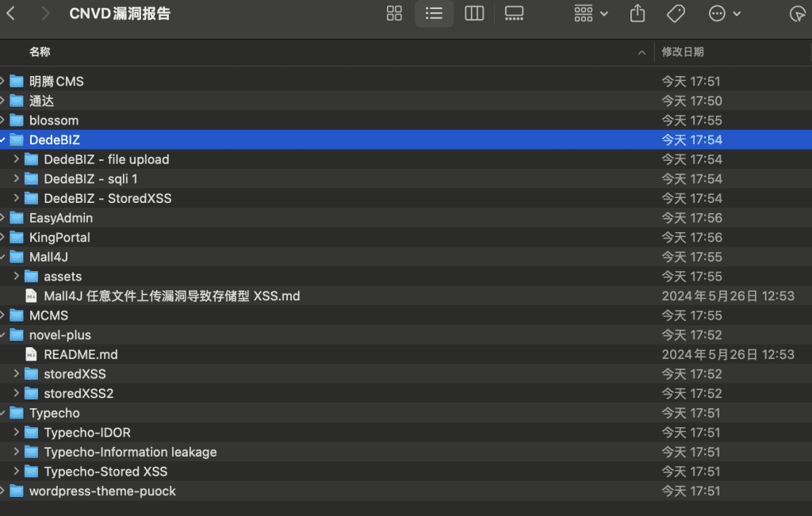This screenshot has height=516, width=812.
Task: Select the "EasyAdmin" row name
Action: pyautogui.click(x=61, y=218)
